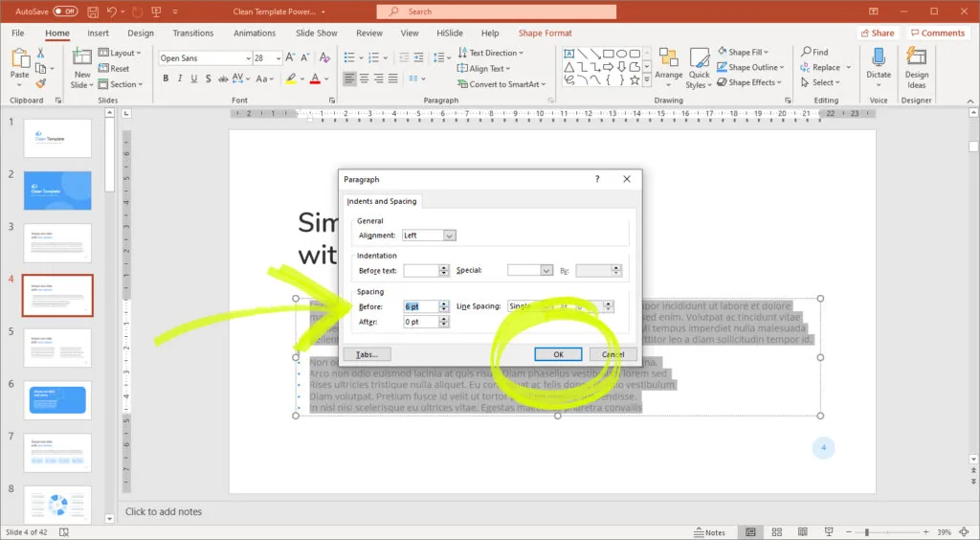Open the File menu
This screenshot has height=540, width=980.
point(18,34)
